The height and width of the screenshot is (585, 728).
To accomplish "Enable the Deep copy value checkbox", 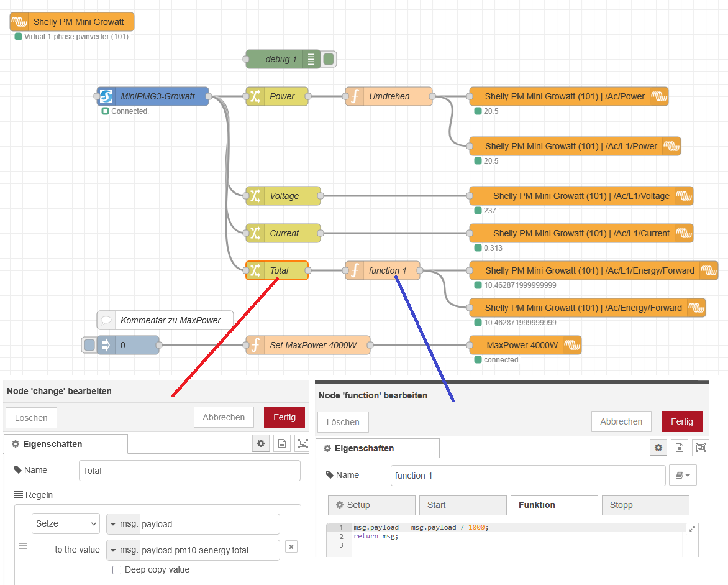I will coord(117,570).
